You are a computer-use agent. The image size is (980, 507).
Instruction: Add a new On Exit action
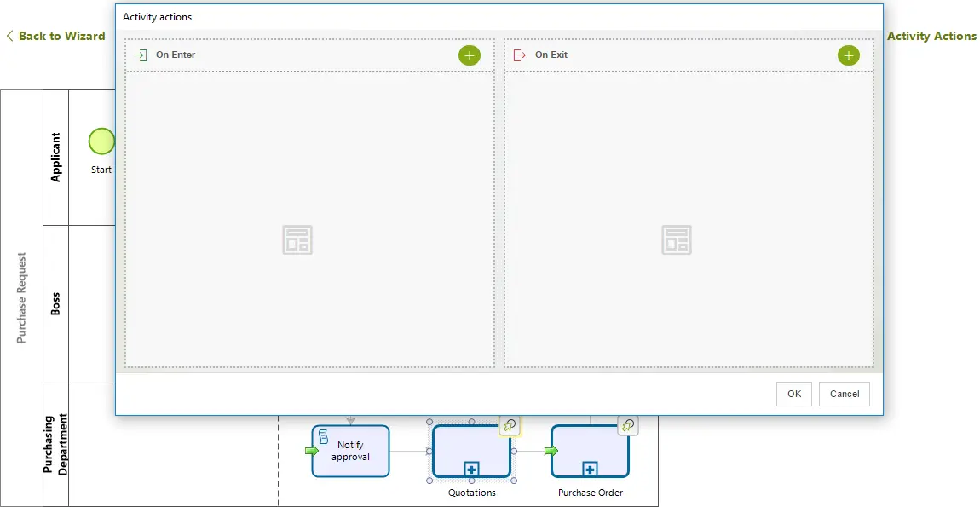click(x=848, y=55)
